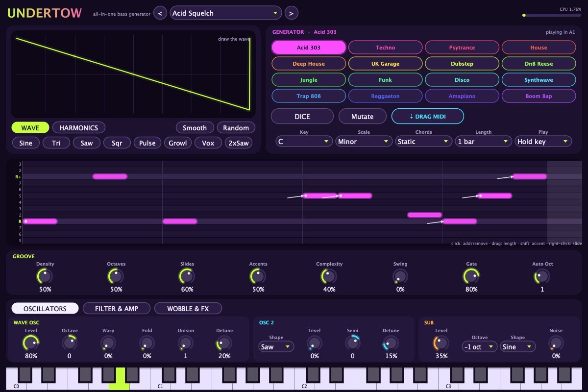Viewport: 588px width, 392px height.
Task: Go to the previous preset arrow
Action: pyautogui.click(x=160, y=13)
